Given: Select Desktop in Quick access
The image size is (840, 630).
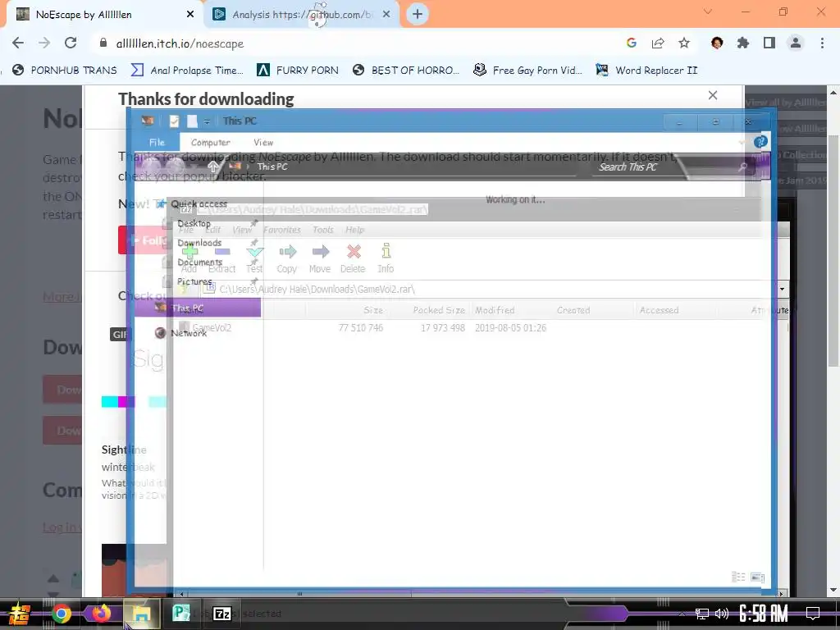Looking at the screenshot, I should pos(194,223).
